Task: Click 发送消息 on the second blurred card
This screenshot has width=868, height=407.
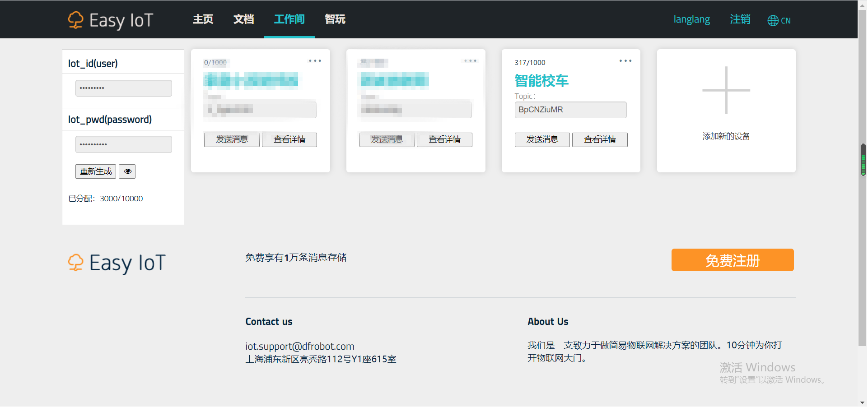Action: coord(387,139)
